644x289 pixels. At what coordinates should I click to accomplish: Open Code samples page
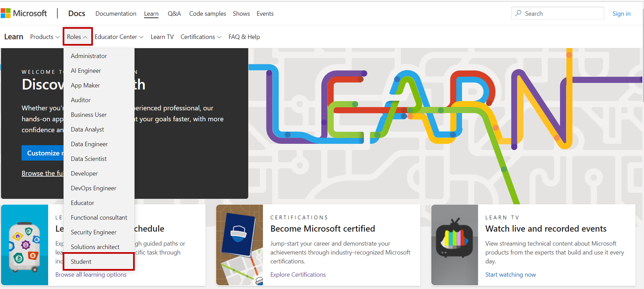click(x=208, y=14)
